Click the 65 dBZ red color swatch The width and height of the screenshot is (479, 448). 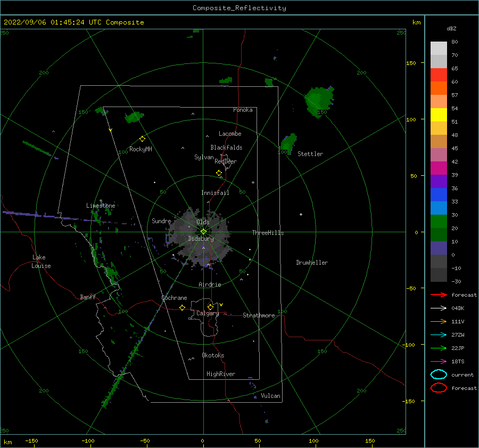tap(439, 75)
